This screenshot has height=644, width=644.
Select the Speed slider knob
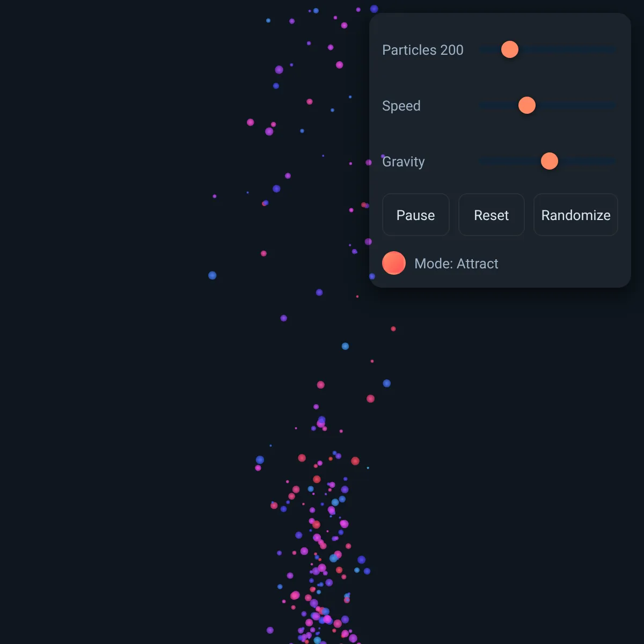click(527, 105)
